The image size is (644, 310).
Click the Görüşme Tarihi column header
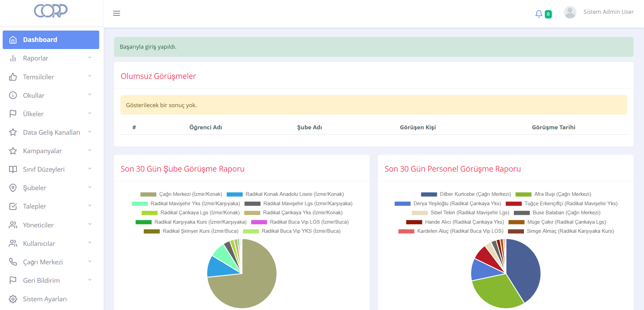(x=553, y=127)
